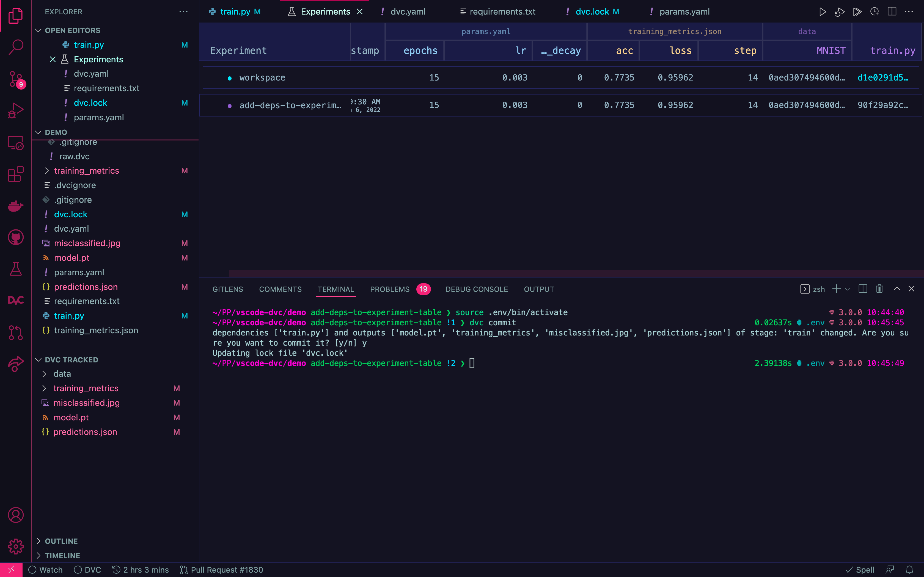Image resolution: width=924 pixels, height=577 pixels.
Task: Open model.pt in the DEMO file tree
Action: [x=71, y=258]
